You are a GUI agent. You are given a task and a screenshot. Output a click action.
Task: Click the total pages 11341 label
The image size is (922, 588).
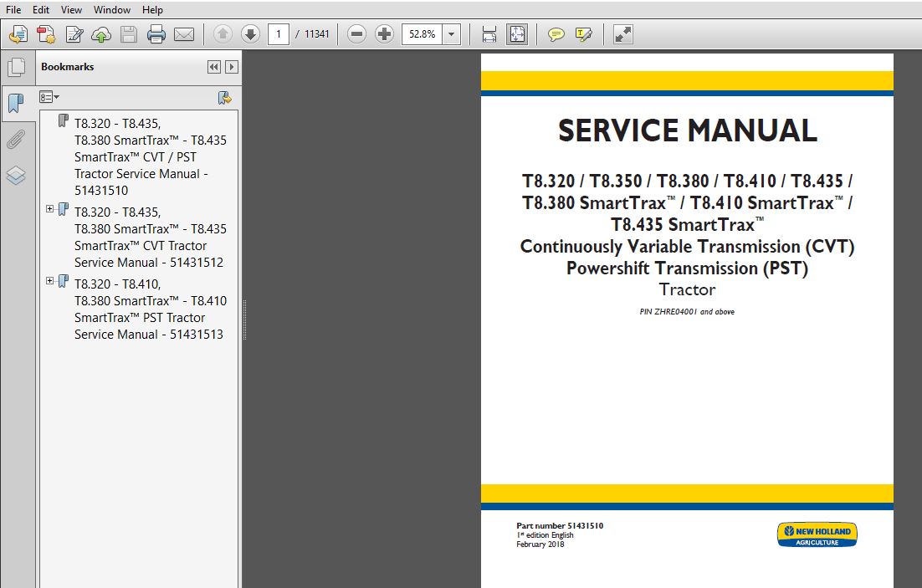tap(317, 34)
